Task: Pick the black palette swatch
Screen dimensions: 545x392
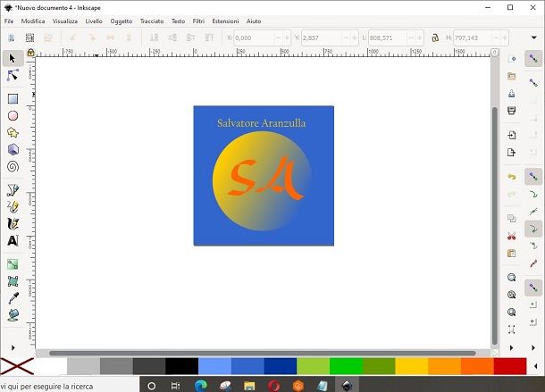Action: click(181, 366)
